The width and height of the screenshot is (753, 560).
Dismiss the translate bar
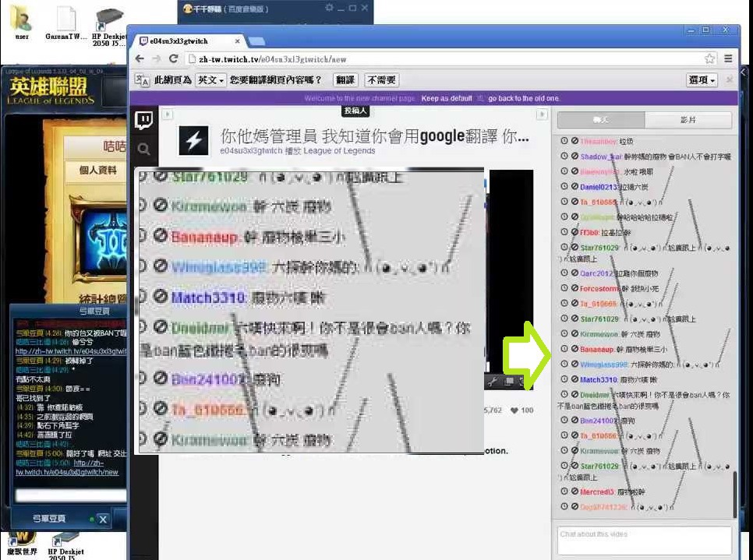pos(729,79)
